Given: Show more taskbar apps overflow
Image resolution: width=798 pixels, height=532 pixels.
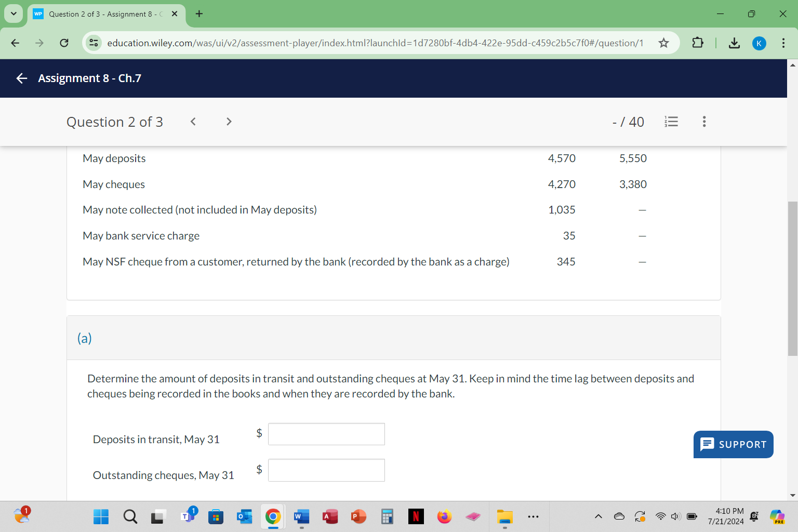Looking at the screenshot, I should [x=533, y=516].
